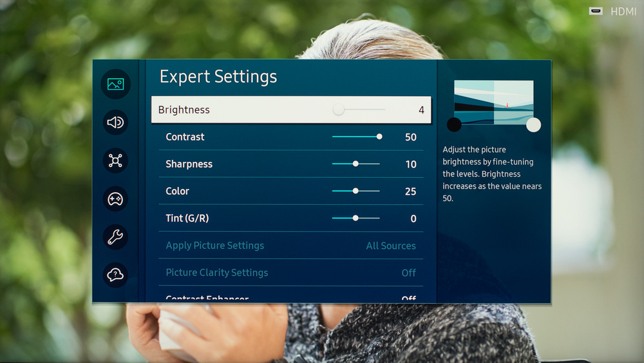Open Apply Picture Settings All Sources option

[x=390, y=246]
